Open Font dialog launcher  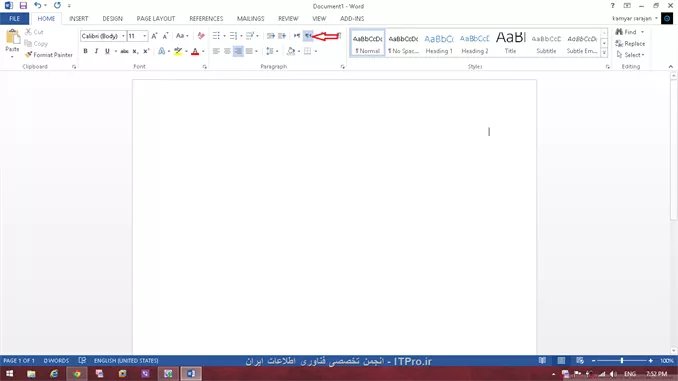point(205,67)
